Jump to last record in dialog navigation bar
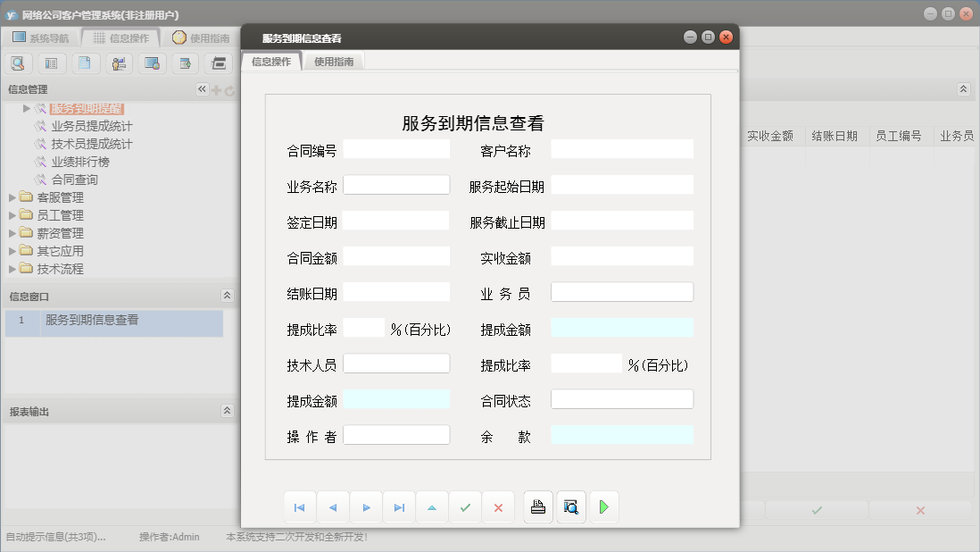980x552 pixels. [x=399, y=507]
